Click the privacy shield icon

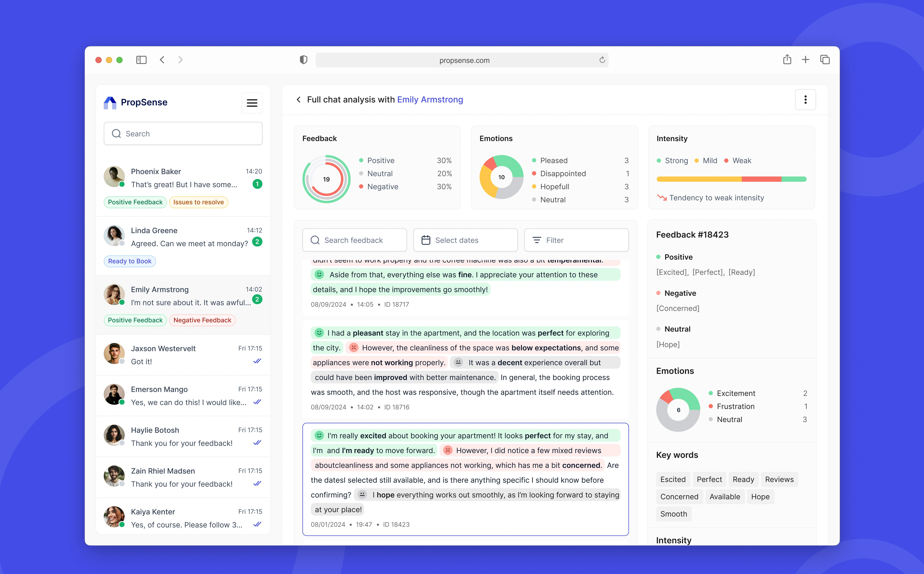point(303,60)
